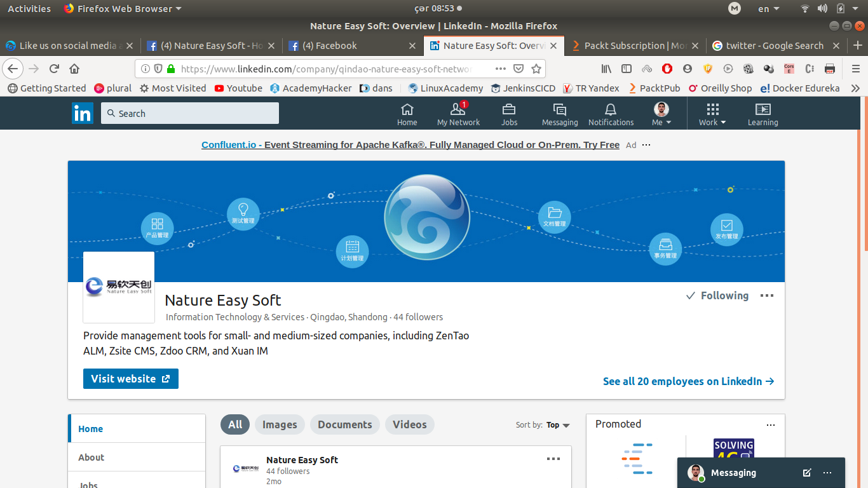Click site information icon in URL bar
This screenshot has height=488, width=868.
tap(146, 69)
